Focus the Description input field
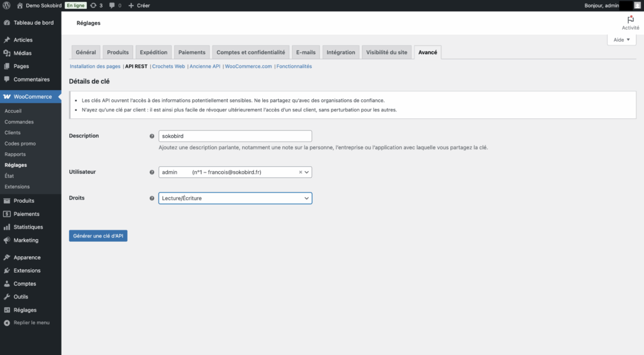Viewport: 644px width, 355px height. tap(235, 136)
